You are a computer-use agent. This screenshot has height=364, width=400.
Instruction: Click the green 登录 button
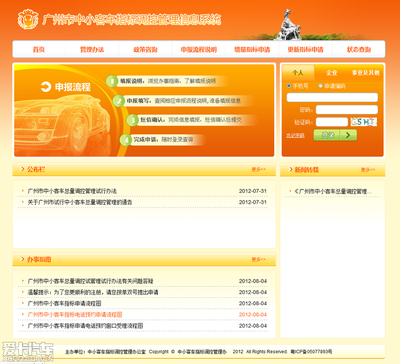pyautogui.click(x=335, y=135)
